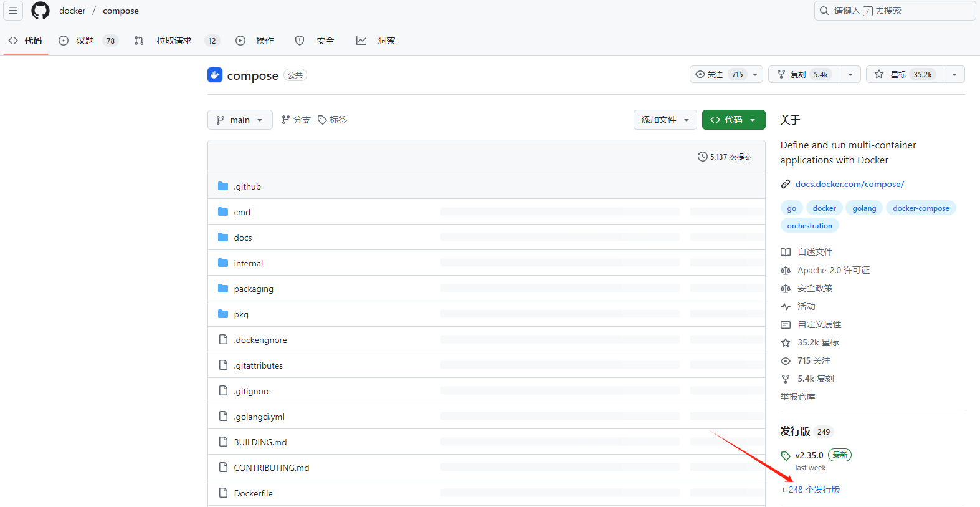Screen dimensions: 980x507
Task: Select the docker-compose topic tag
Action: [x=921, y=208]
